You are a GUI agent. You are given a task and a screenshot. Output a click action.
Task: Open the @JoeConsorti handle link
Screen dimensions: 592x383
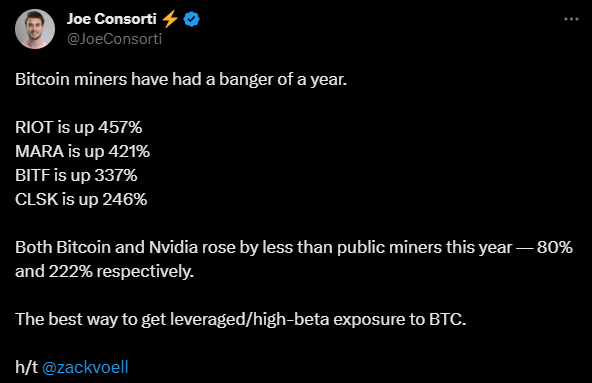pyautogui.click(x=114, y=39)
